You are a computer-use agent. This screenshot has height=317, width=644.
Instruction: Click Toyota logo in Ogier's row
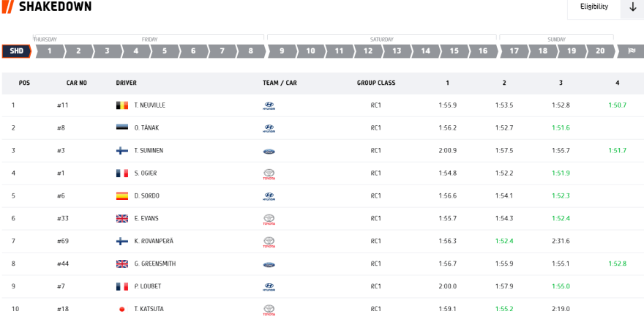pyautogui.click(x=269, y=174)
